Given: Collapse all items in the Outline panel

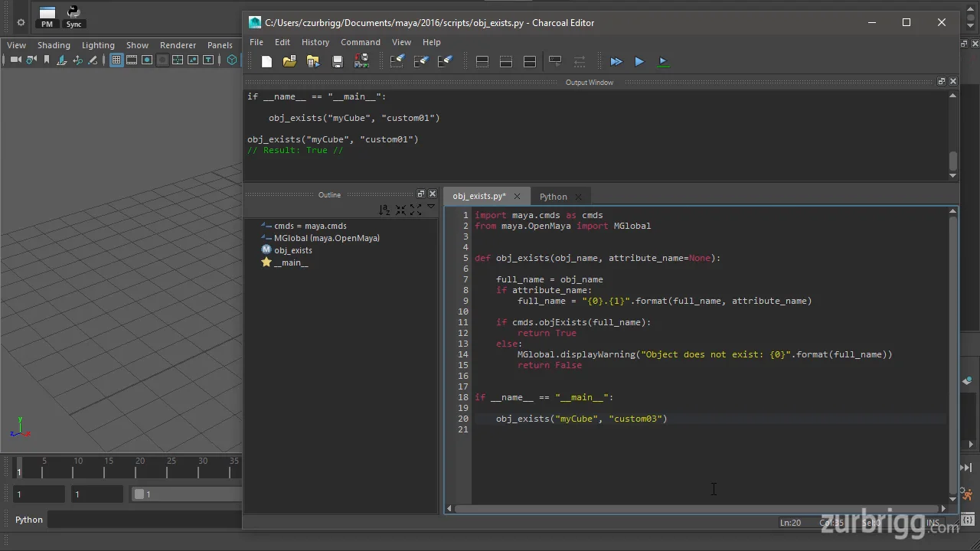Looking at the screenshot, I should [400, 210].
